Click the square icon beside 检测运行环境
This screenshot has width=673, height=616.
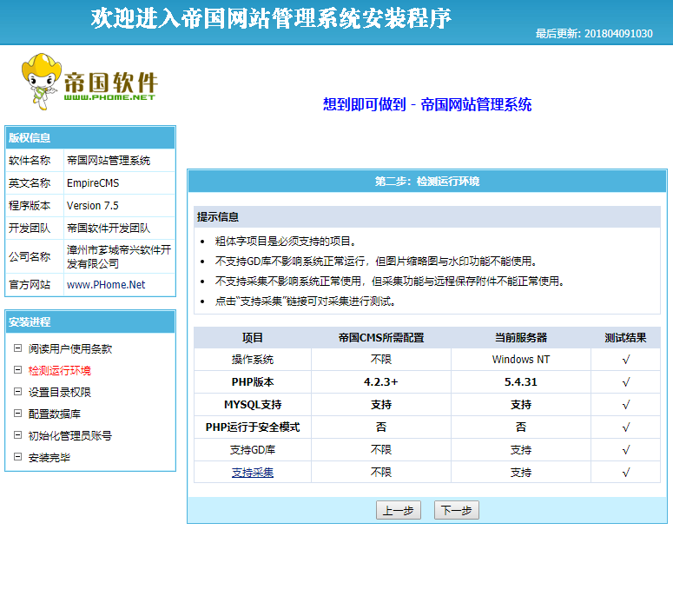coord(17,370)
